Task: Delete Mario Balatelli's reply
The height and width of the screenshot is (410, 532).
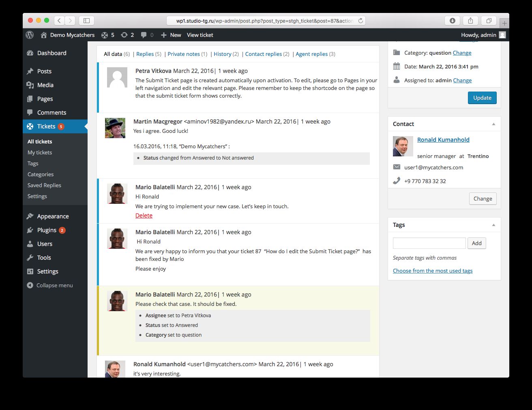Action: pos(144,216)
